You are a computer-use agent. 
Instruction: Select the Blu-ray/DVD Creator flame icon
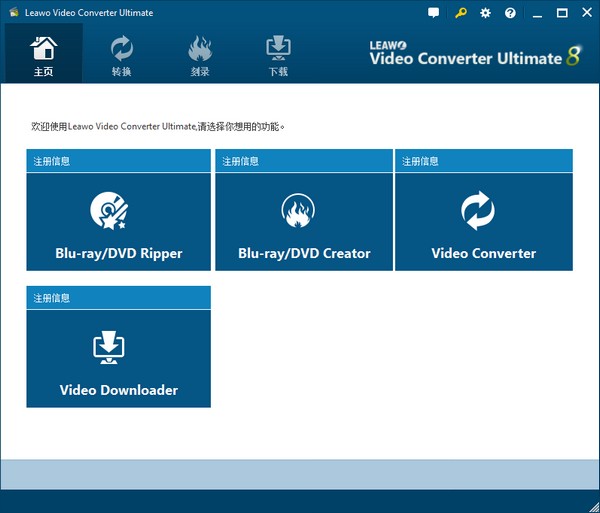pyautogui.click(x=298, y=211)
